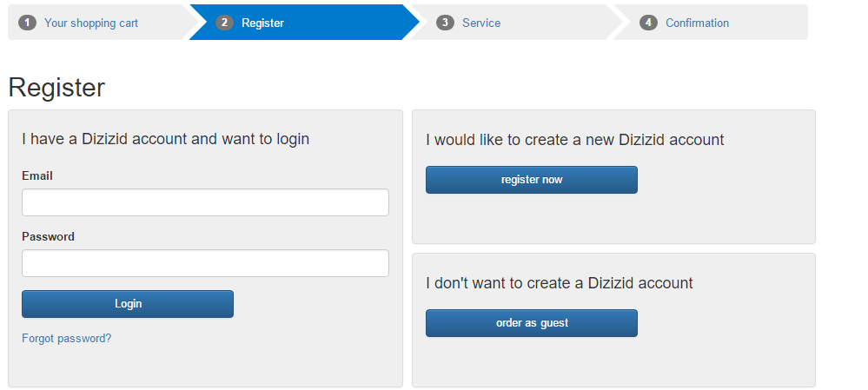Open the Forgot password? link

66,339
